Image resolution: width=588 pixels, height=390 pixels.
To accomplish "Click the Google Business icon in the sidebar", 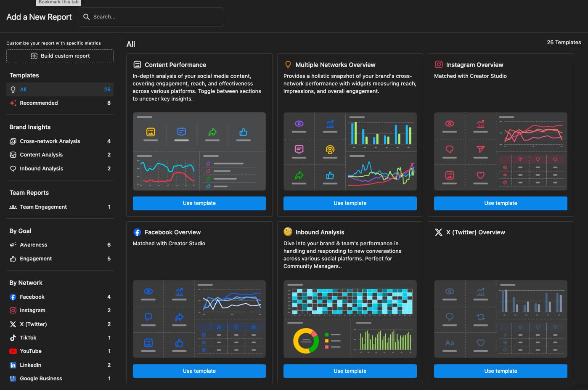I will coord(12,378).
